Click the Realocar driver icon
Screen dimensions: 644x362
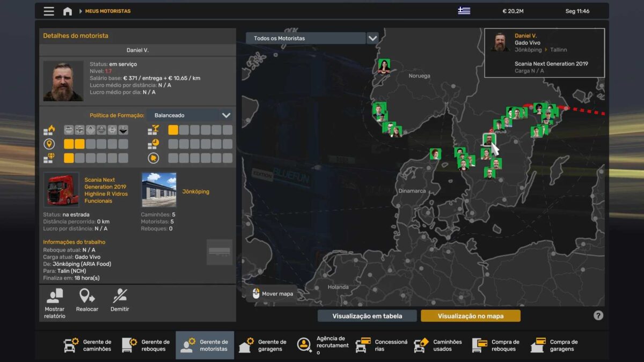(87, 296)
